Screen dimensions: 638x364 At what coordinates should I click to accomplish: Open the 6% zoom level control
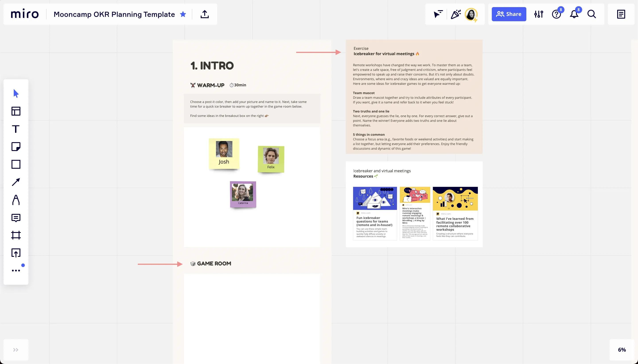622,350
